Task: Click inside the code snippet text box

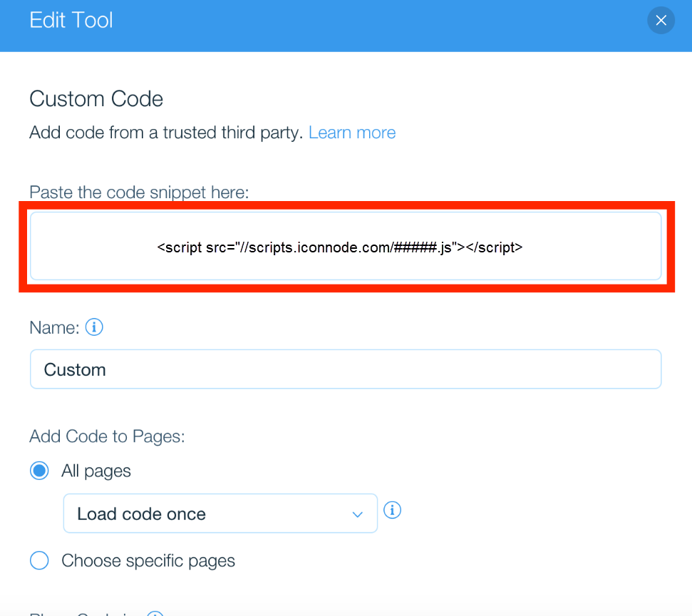Action: pos(346,246)
